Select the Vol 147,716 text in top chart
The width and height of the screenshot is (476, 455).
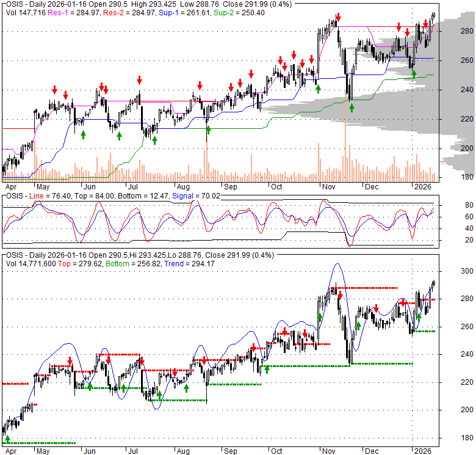coord(26,13)
